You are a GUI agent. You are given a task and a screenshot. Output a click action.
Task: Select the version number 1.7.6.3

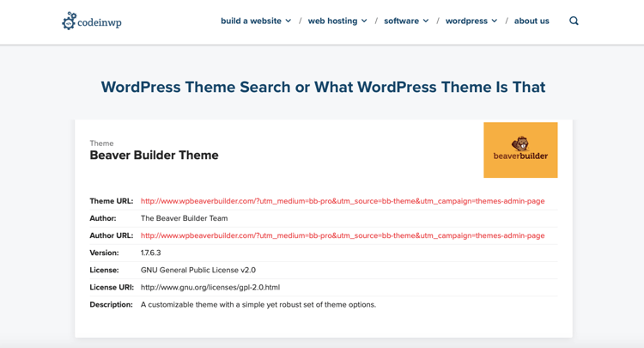tap(151, 253)
